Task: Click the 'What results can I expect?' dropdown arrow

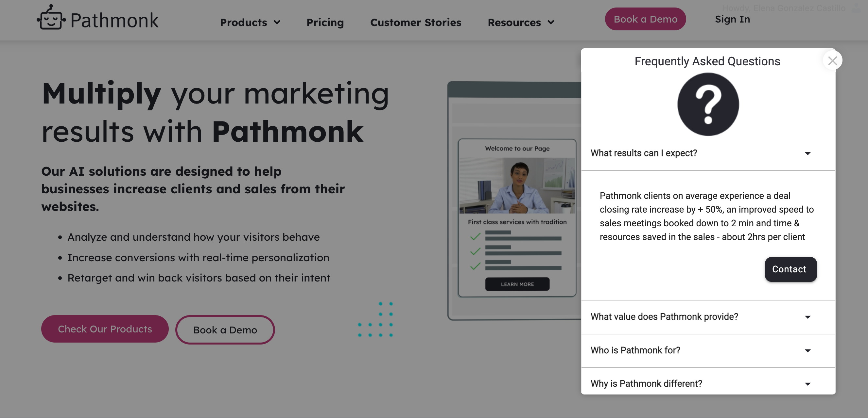Action: point(808,153)
